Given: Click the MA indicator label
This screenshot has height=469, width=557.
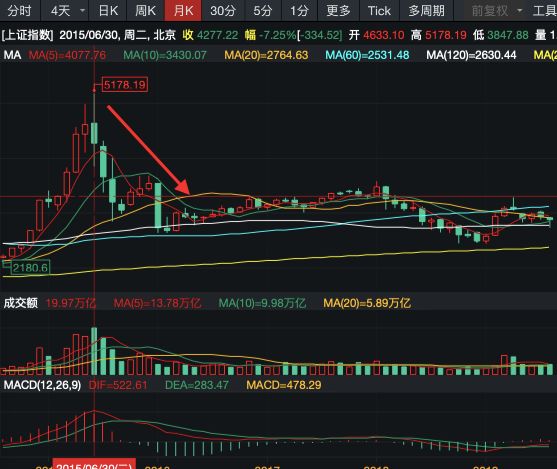Looking at the screenshot, I should click(x=12, y=55).
